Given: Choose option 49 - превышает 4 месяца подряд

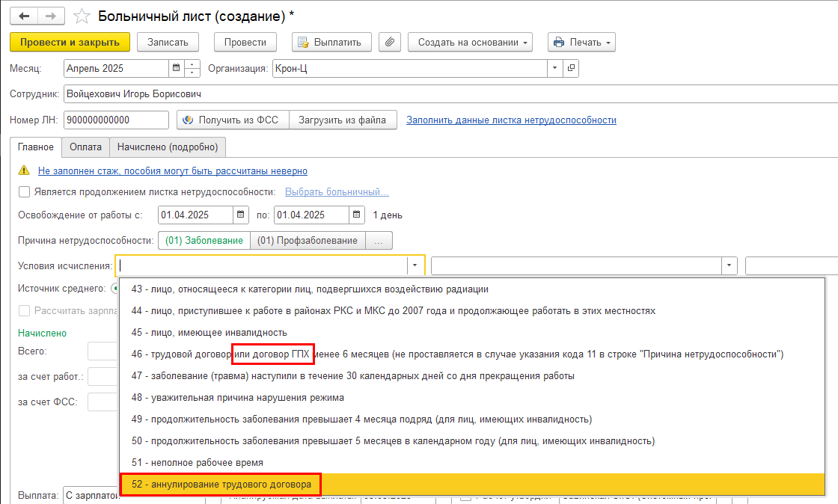Looking at the screenshot, I should 472,419.
